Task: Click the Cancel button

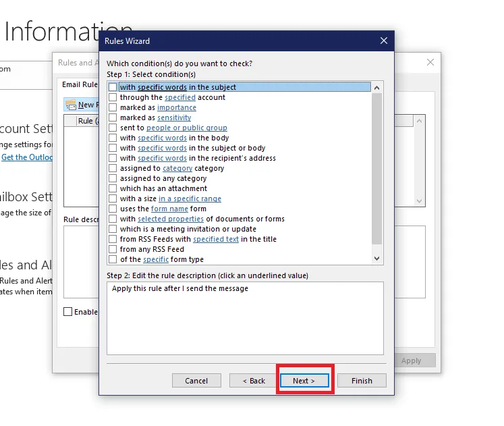Action: click(x=196, y=381)
